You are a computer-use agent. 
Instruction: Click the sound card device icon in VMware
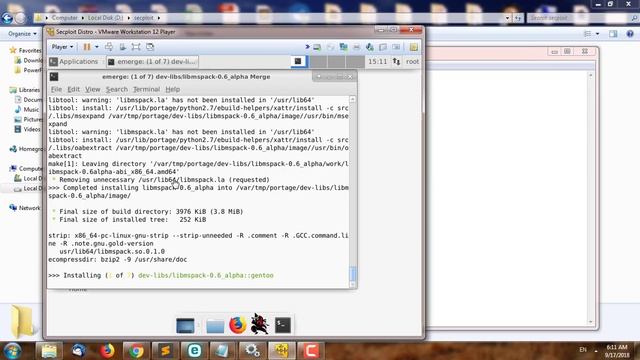[x=370, y=47]
